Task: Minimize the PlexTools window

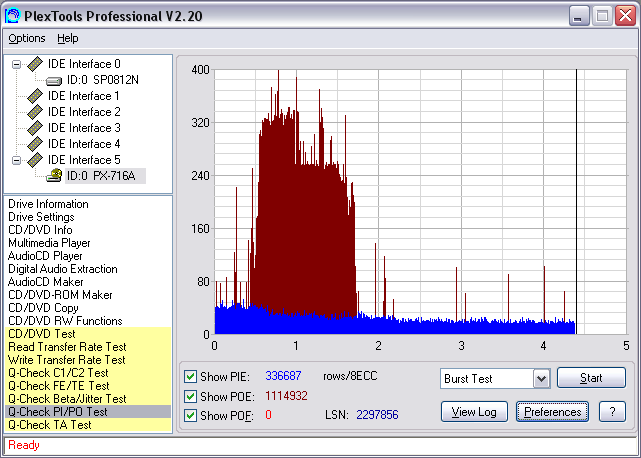Action: [x=578, y=16]
